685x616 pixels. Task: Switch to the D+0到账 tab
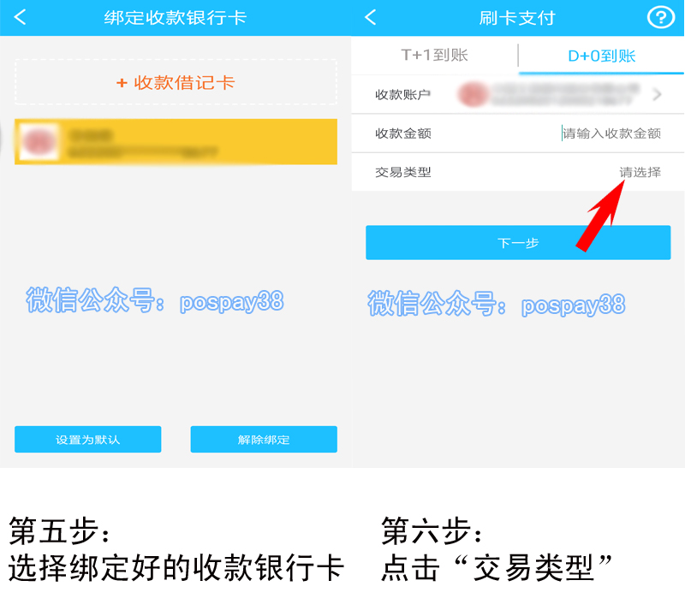point(602,56)
